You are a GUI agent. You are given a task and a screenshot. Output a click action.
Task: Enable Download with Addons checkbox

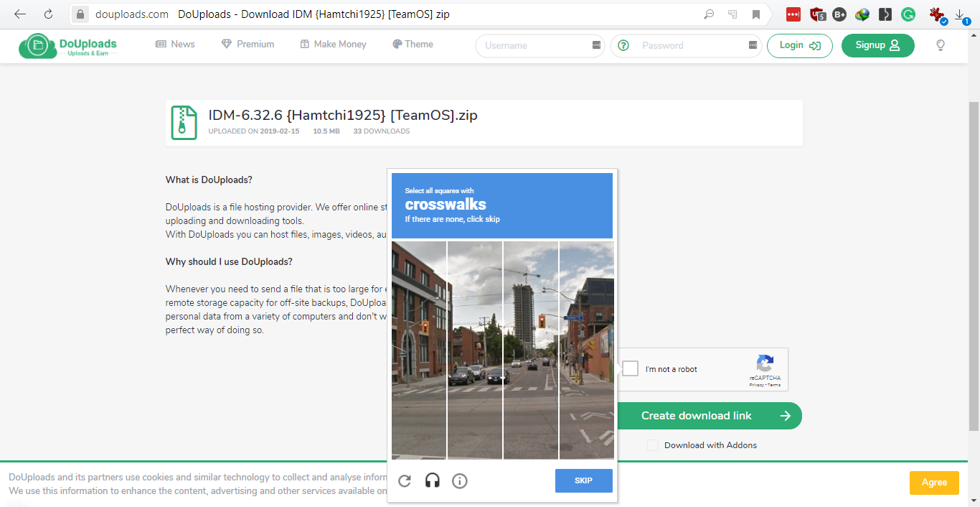(x=653, y=445)
